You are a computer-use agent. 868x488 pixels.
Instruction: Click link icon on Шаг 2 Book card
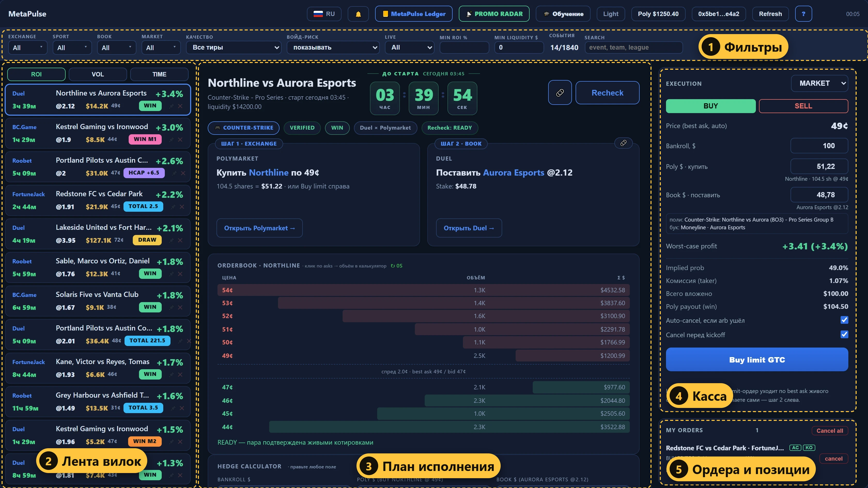[623, 143]
